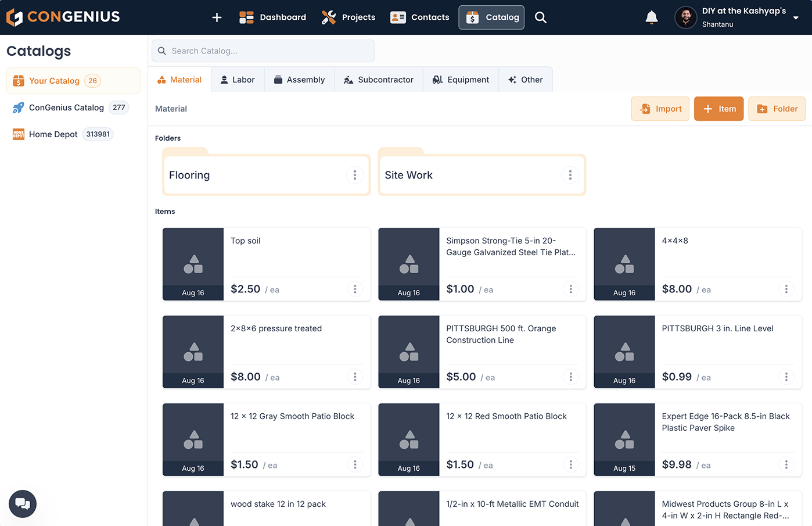Open the chat support bubble
812x526 pixels.
23,504
